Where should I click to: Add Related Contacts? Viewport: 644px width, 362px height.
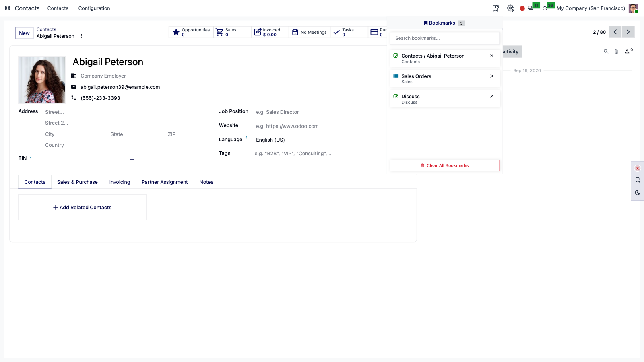82,208
